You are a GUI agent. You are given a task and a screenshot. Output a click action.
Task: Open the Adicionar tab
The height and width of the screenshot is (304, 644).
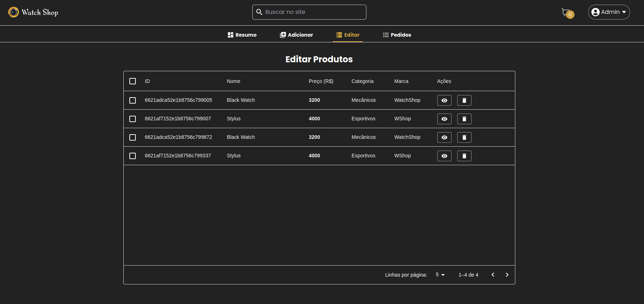click(296, 35)
